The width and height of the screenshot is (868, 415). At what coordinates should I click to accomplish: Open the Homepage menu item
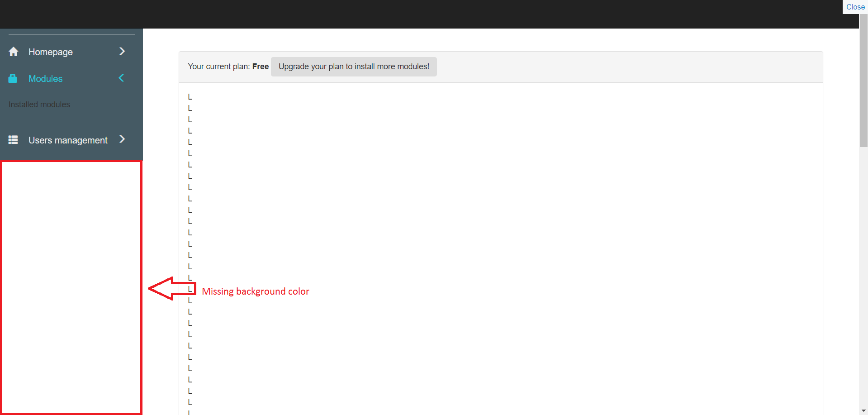(x=50, y=52)
